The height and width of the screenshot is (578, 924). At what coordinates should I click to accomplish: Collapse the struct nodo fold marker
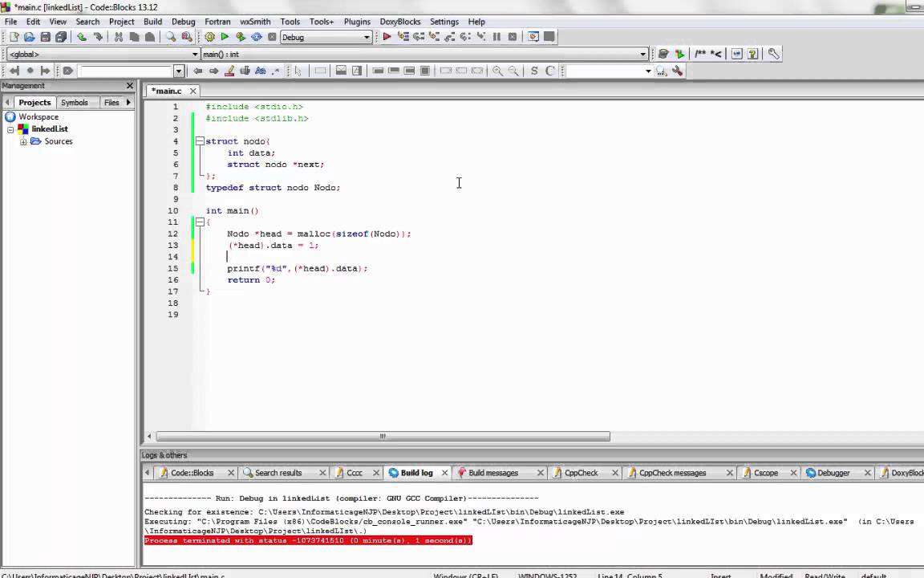click(200, 141)
